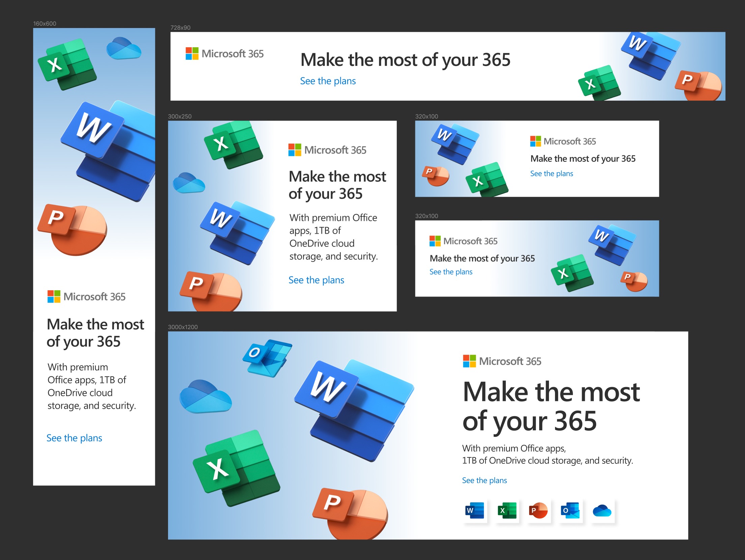
Task: Click the Word icon in the upper 320x100 banner
Action: [455, 144]
